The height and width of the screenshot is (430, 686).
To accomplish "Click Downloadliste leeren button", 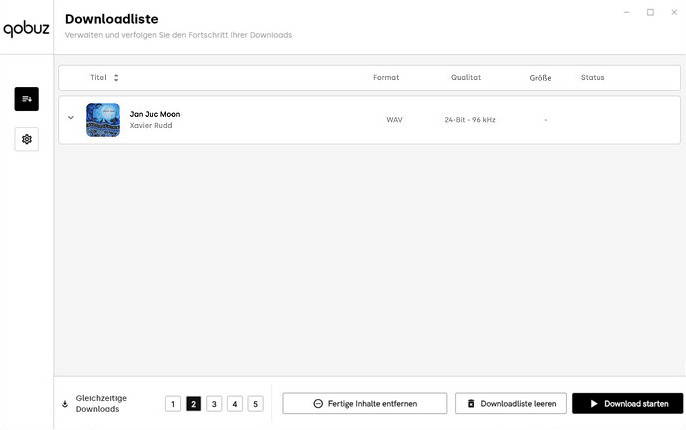I will [511, 403].
